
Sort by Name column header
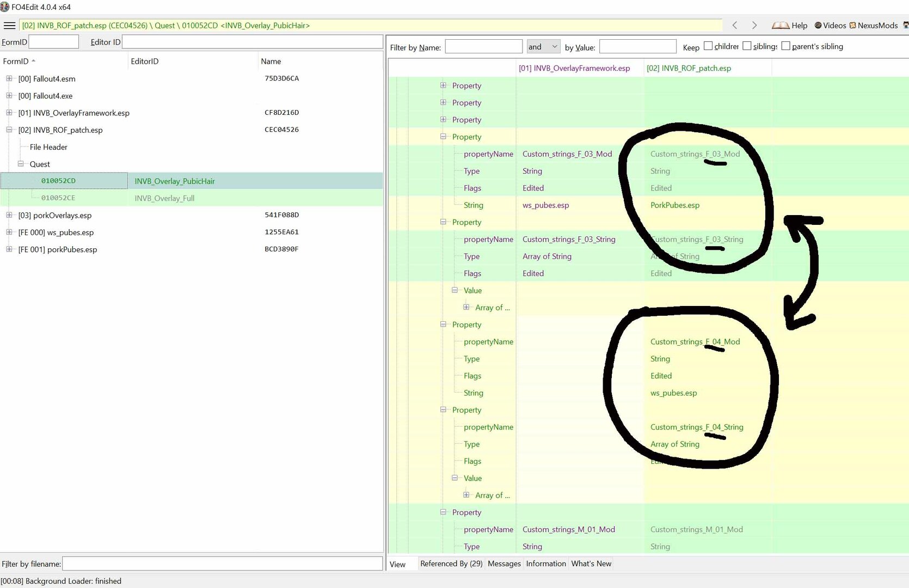click(320, 62)
